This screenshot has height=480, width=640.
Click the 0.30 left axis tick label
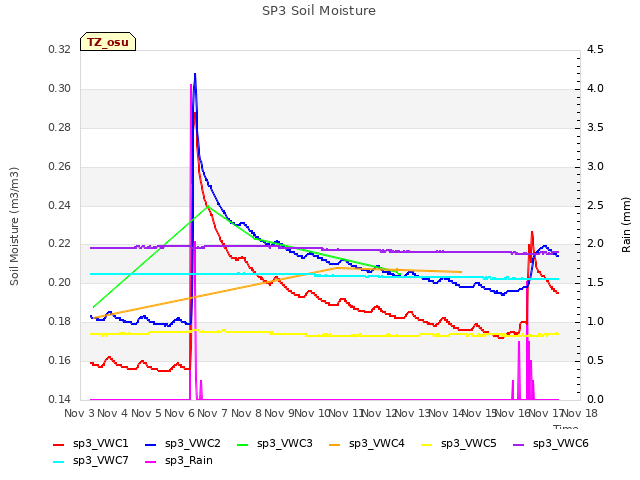coord(60,89)
